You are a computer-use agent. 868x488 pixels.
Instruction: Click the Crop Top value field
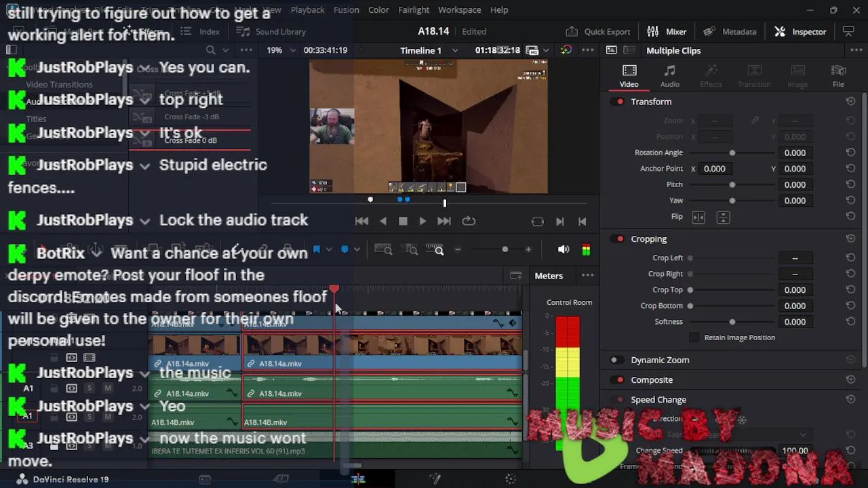pyautogui.click(x=795, y=290)
